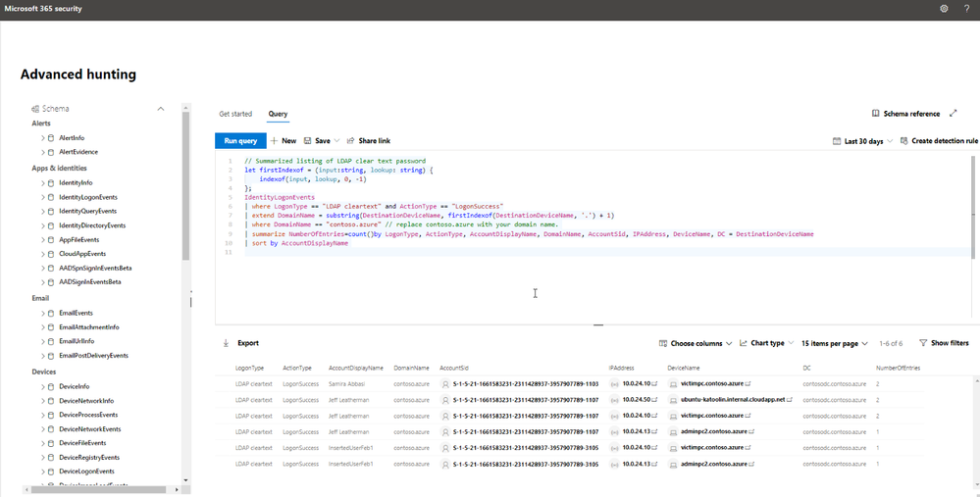Click the AccountDisplayName column header

356,369
